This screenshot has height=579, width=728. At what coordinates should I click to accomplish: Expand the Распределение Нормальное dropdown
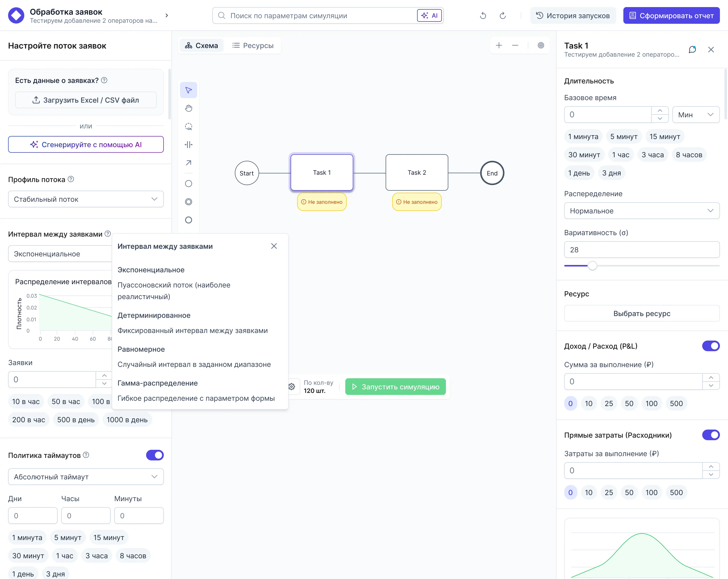click(x=642, y=211)
